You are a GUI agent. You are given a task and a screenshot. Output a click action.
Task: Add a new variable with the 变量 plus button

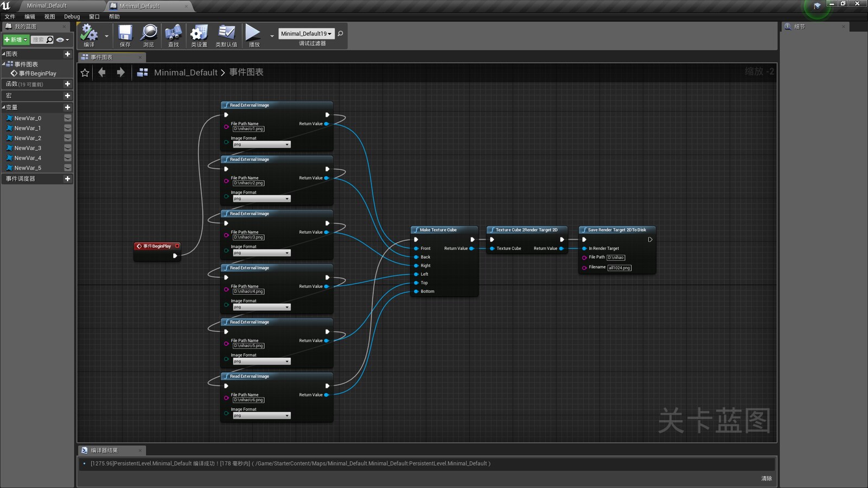(67, 107)
